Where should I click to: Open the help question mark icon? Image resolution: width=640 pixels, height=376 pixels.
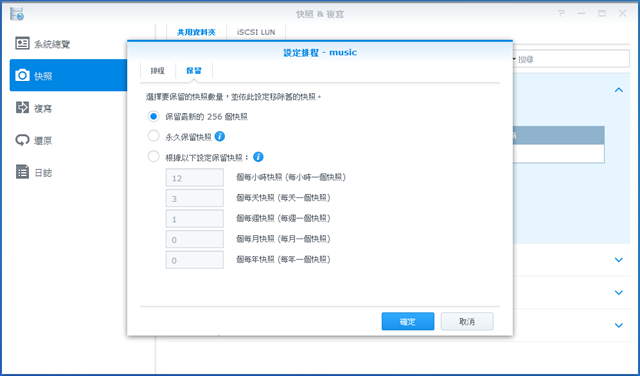561,13
